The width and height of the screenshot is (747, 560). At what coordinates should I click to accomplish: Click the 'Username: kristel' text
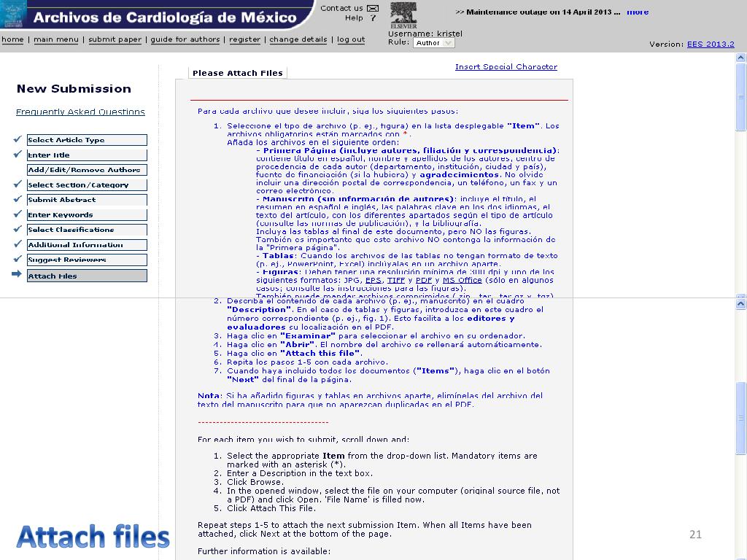pos(425,34)
